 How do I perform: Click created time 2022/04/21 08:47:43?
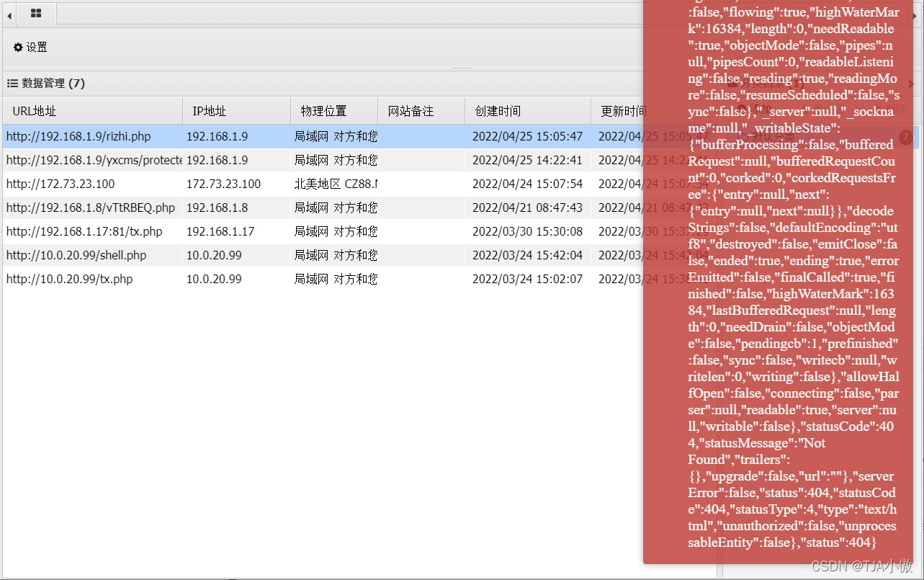coord(527,208)
